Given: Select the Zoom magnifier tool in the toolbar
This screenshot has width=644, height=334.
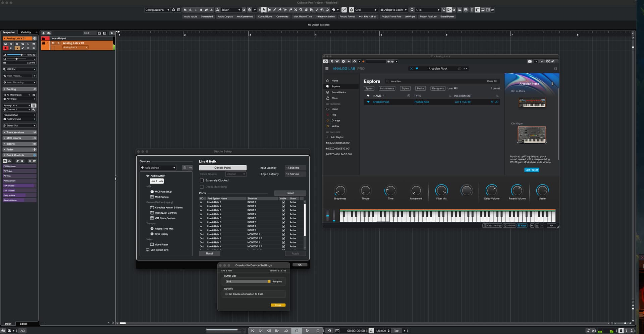Looking at the screenshot, I should point(301,10).
